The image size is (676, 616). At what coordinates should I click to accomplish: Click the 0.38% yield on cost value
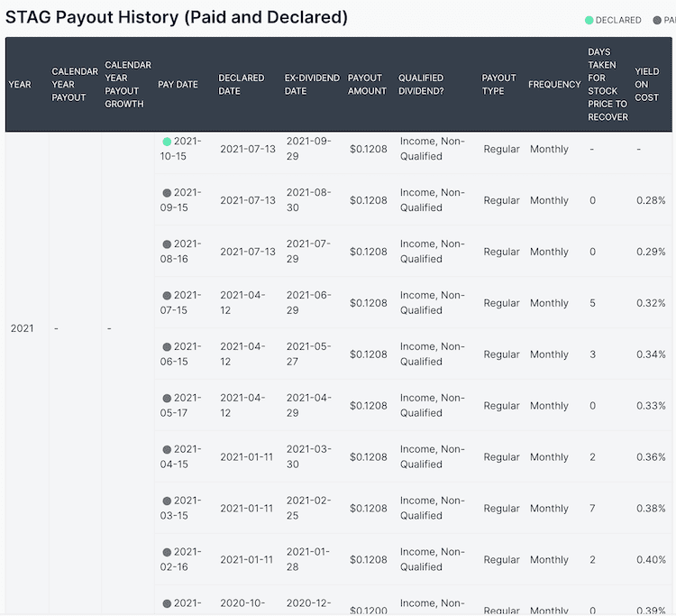[651, 509]
